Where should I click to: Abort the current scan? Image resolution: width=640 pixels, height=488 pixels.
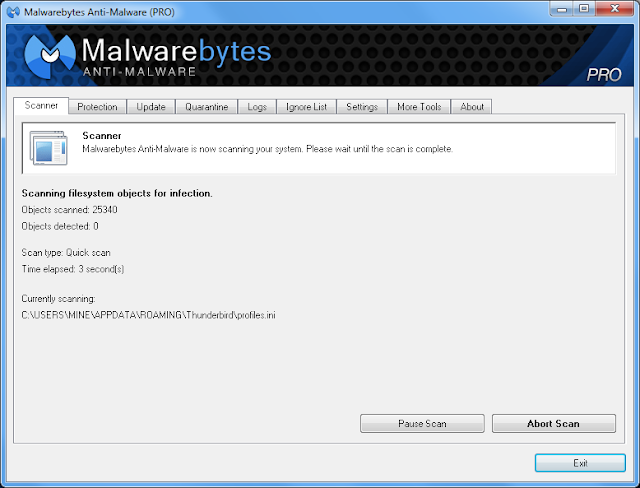(x=553, y=424)
